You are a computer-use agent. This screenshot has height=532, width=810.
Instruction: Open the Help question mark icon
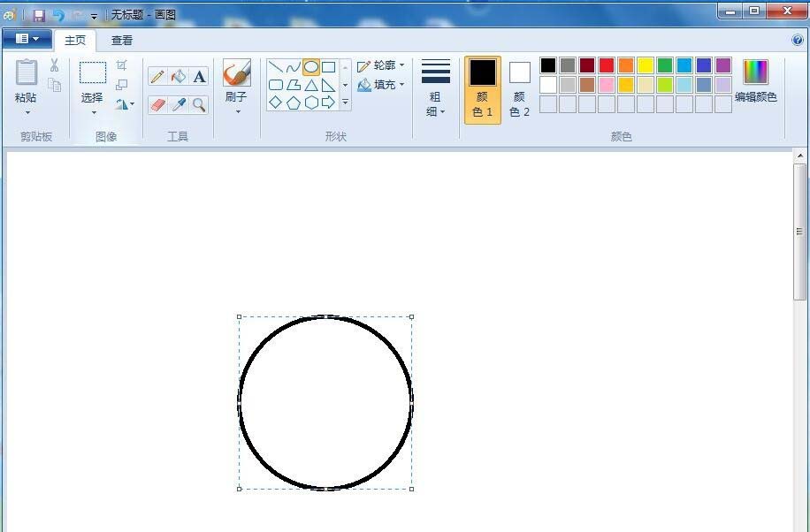[797, 40]
